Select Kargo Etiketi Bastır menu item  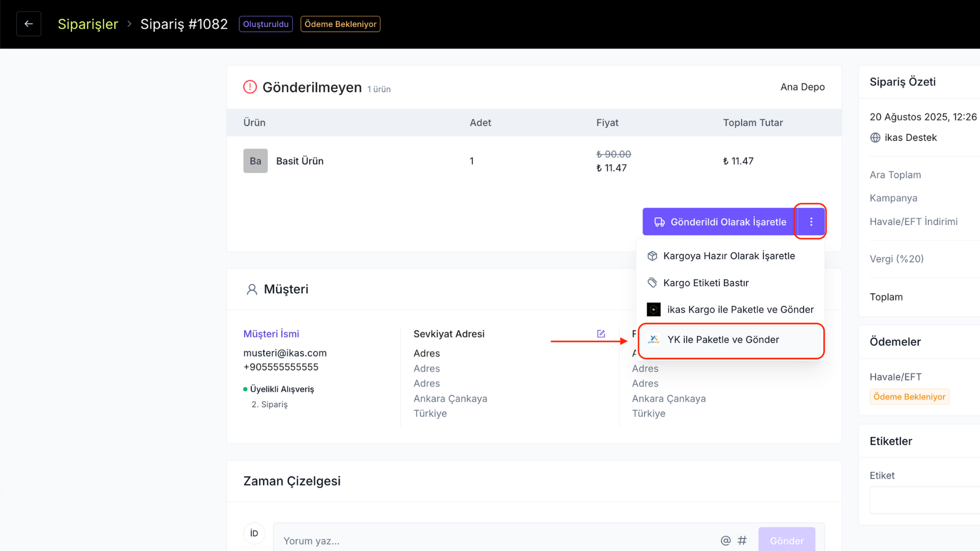731,283
